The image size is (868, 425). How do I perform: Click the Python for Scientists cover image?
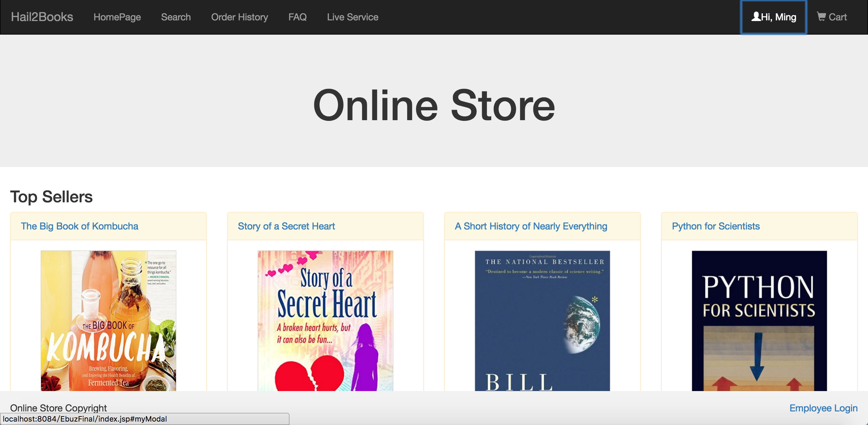click(x=759, y=320)
